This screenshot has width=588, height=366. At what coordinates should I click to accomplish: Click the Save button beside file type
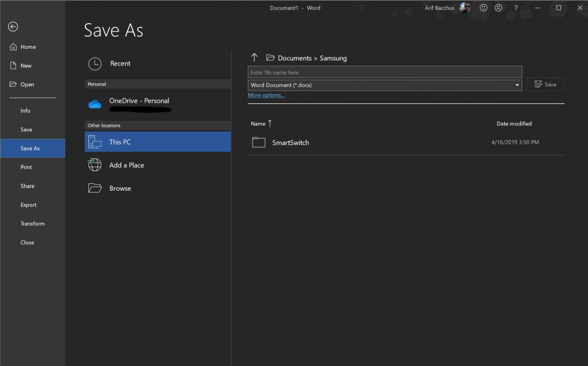point(545,84)
